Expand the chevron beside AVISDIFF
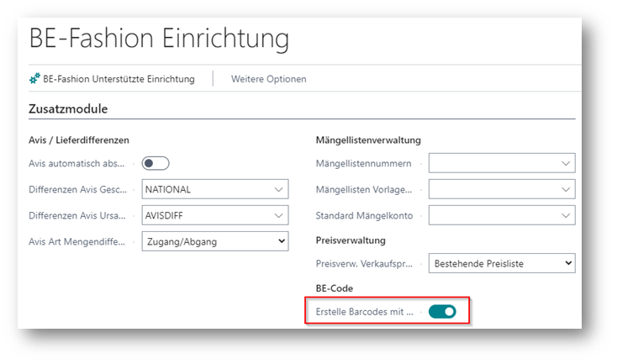This screenshot has width=617, height=364. 278,215
